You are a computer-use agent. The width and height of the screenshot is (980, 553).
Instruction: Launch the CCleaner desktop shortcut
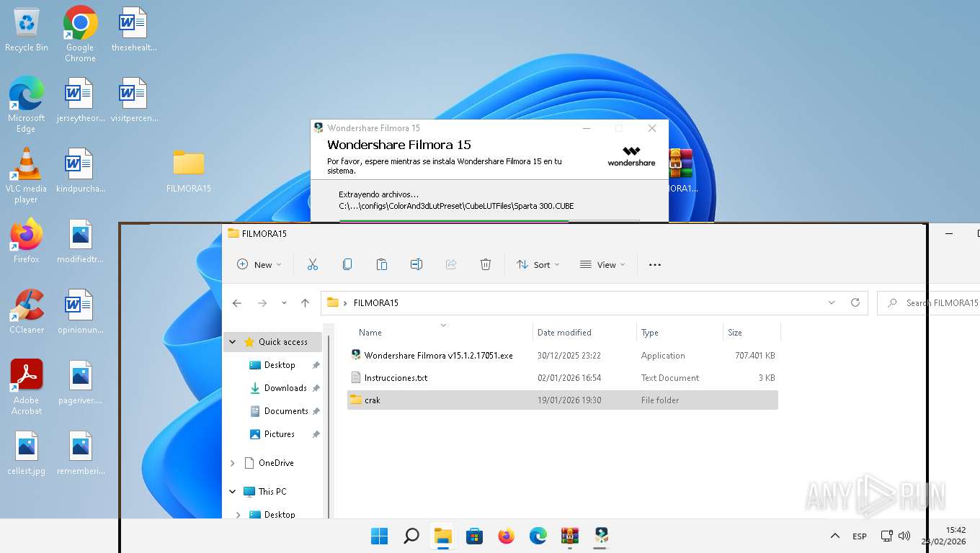[26, 311]
